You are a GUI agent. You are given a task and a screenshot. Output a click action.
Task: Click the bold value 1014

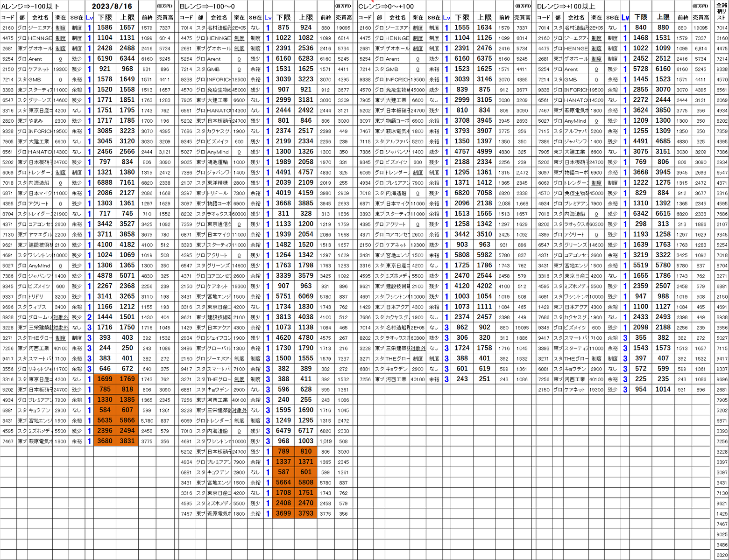coord(663,390)
